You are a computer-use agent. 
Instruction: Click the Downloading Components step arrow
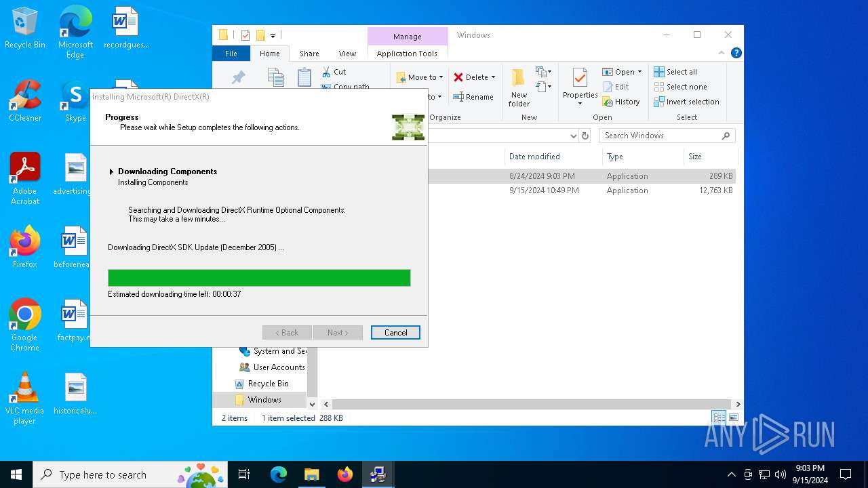[x=111, y=171]
